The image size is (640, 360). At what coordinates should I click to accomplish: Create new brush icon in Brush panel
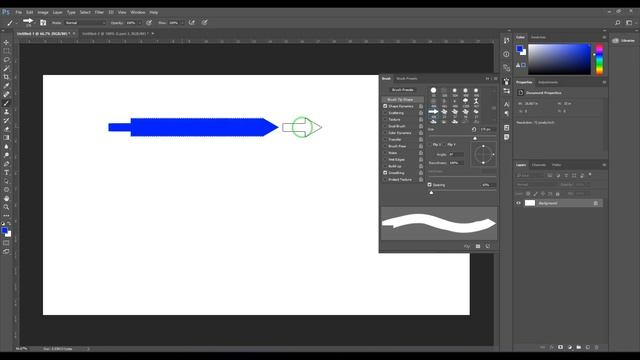pyautogui.click(x=488, y=246)
